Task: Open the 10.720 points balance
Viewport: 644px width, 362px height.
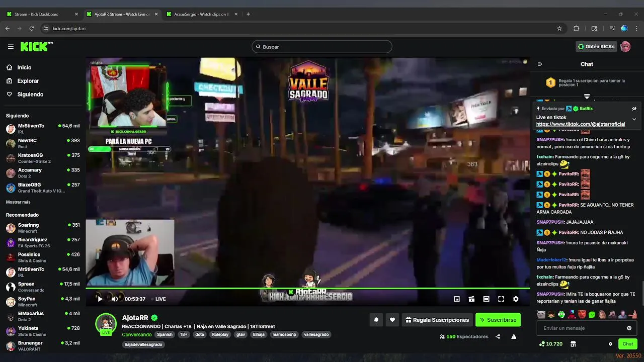Action: (x=550, y=344)
